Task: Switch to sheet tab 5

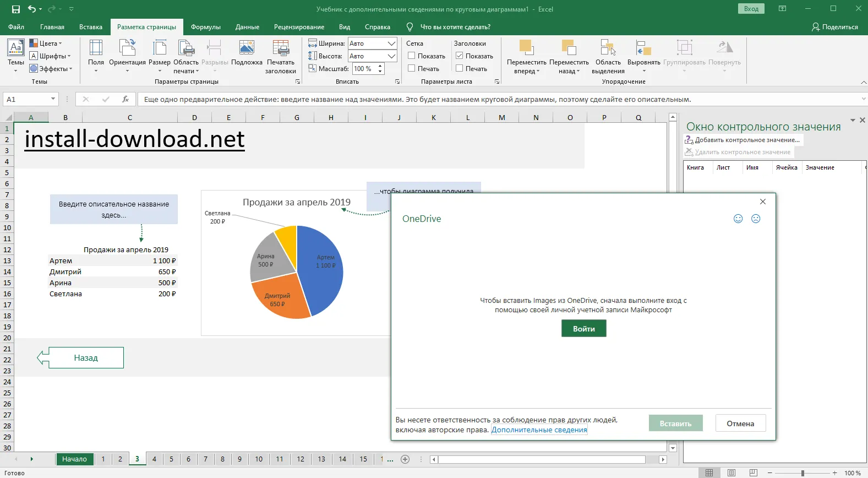Action: pos(171,459)
